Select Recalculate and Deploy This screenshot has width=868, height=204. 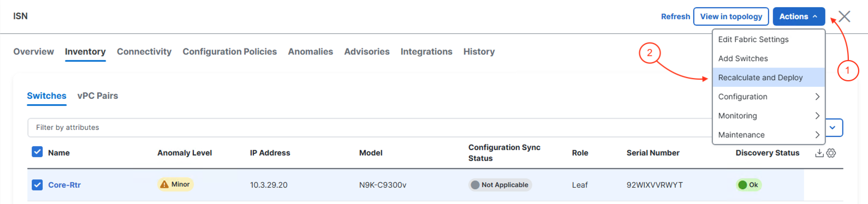click(x=768, y=77)
